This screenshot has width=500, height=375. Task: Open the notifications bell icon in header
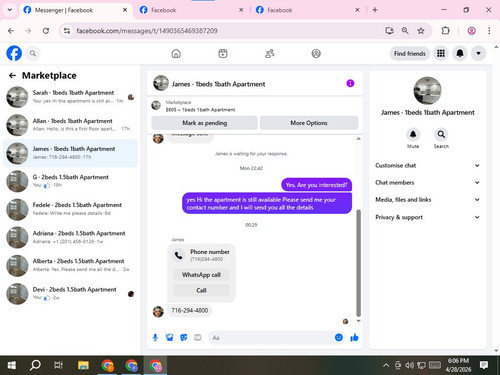pos(460,53)
